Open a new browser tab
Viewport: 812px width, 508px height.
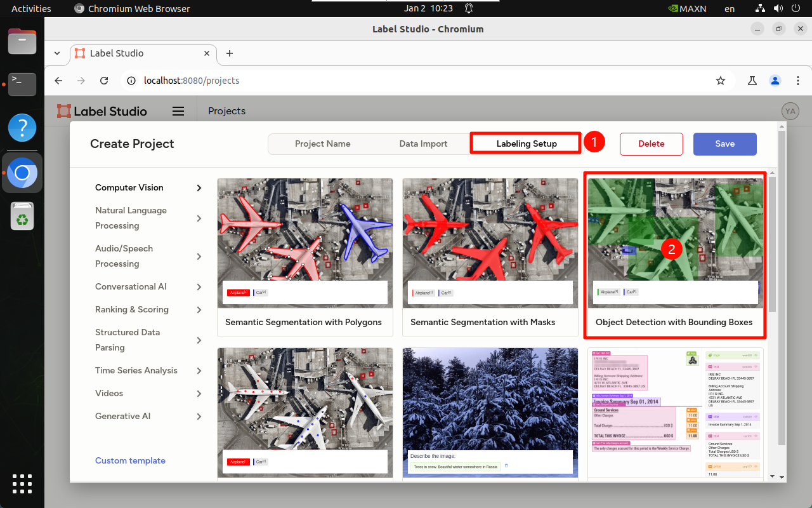230,53
